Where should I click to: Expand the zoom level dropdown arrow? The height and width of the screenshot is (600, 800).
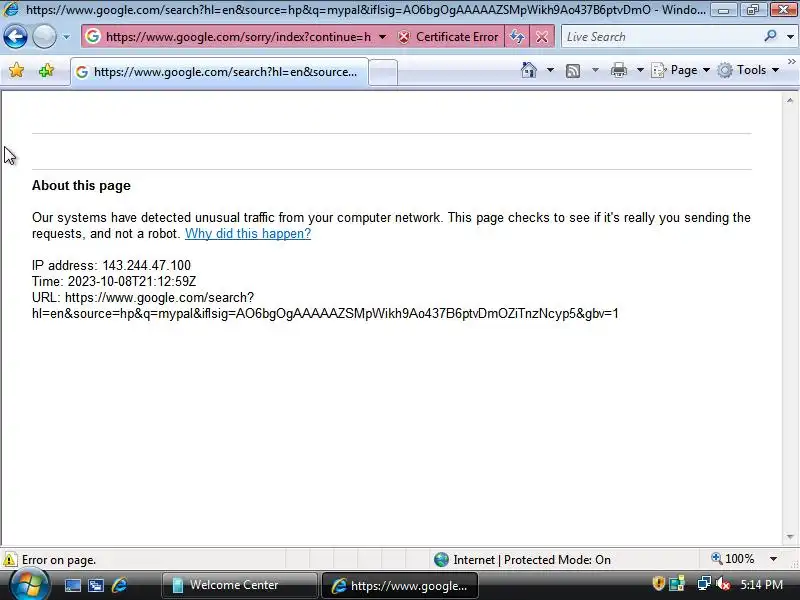tap(773, 559)
